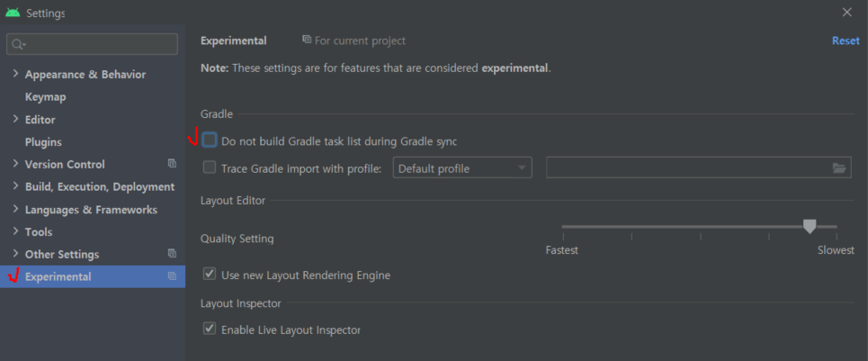Expand Languages & Frameworks section
Viewport: 868px width, 361px height.
tap(15, 209)
